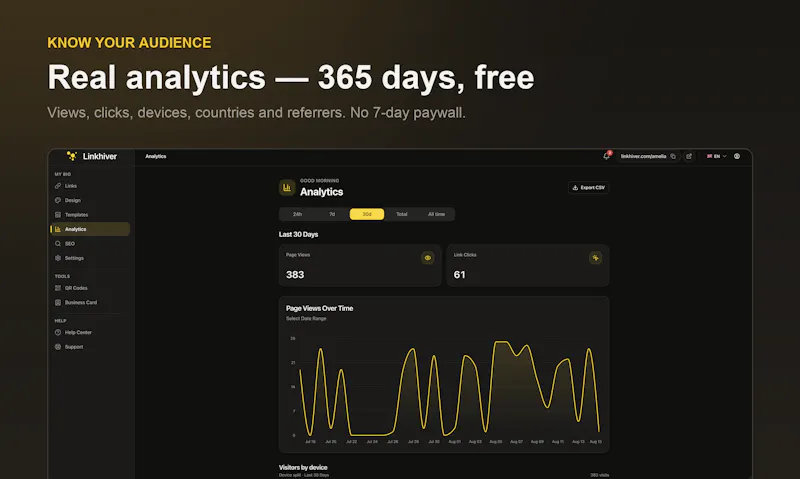Click the Analytics chart icon beside heading
800x479 pixels.
(287, 188)
